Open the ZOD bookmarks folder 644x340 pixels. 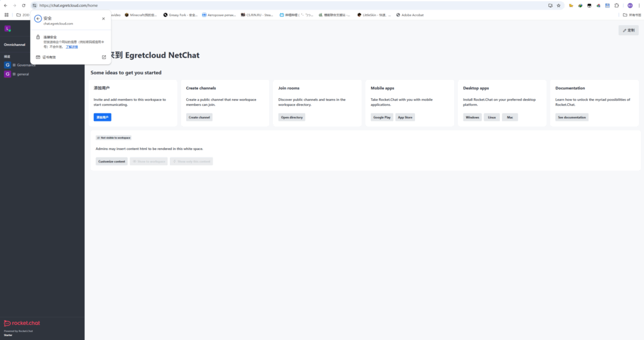tap(23, 15)
